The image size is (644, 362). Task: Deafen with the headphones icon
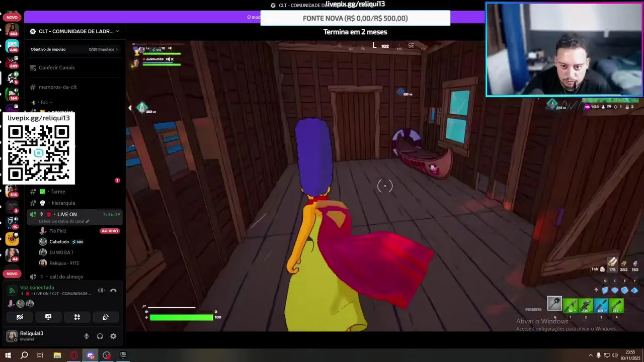pos(100,336)
